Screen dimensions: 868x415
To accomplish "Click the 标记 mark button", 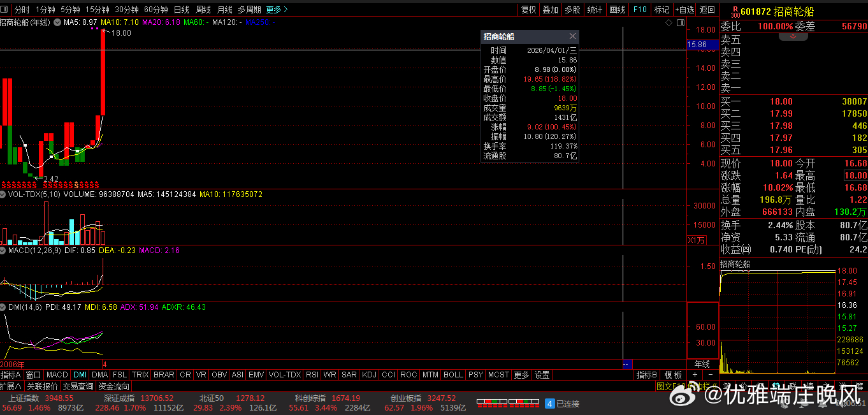I will [x=662, y=10].
